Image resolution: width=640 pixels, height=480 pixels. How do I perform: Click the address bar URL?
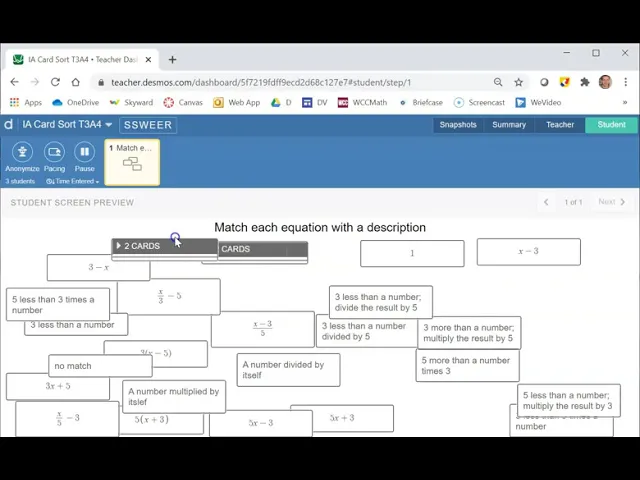click(261, 82)
